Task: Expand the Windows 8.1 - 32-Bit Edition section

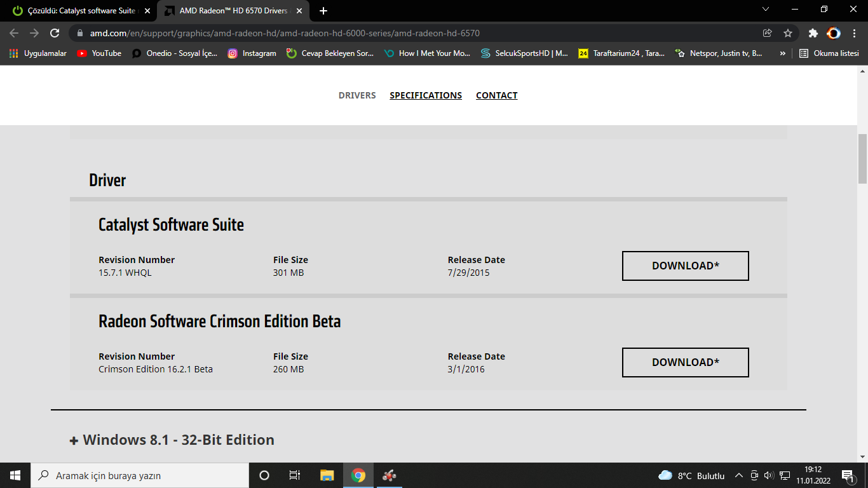Action: click(x=172, y=440)
